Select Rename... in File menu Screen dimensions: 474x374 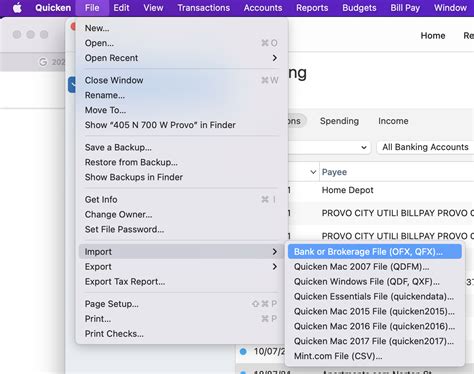pos(182,95)
